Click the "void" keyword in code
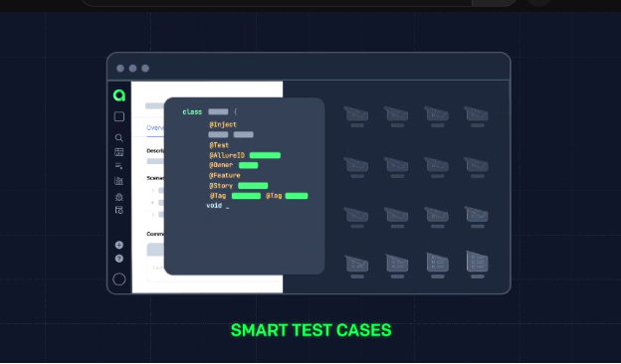The height and width of the screenshot is (364, 621). pyautogui.click(x=214, y=205)
